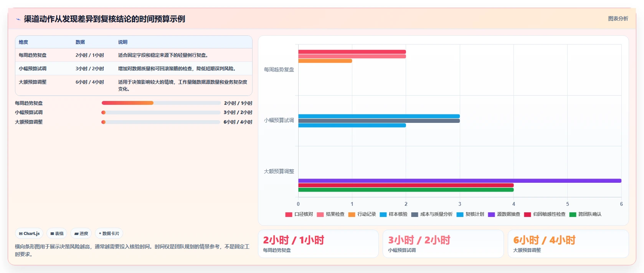Image resolution: width=644 pixels, height=273 pixels.
Task: Click the title icon before 渠道动作 heading
Action: pos(18,19)
